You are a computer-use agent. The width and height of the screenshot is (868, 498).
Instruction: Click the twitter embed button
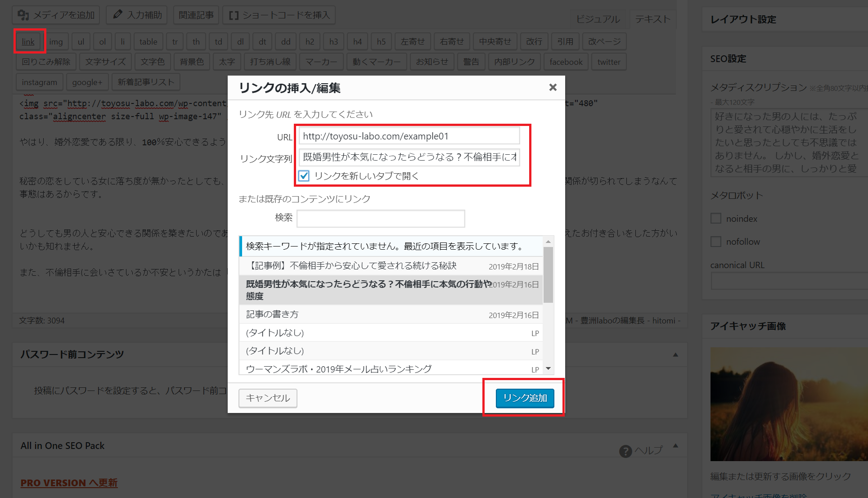pos(609,62)
